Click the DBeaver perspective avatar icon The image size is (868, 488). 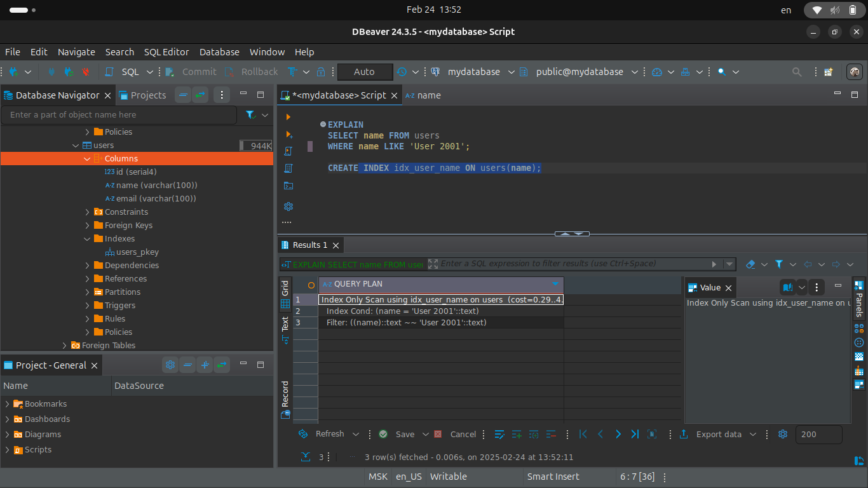pyautogui.click(x=855, y=72)
